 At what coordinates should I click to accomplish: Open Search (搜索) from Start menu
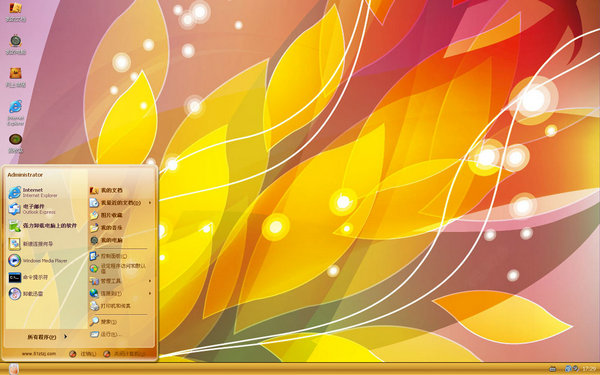[x=103, y=322]
